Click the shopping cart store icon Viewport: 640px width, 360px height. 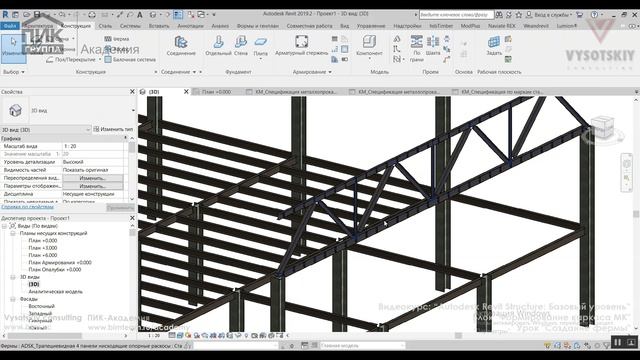(579, 15)
